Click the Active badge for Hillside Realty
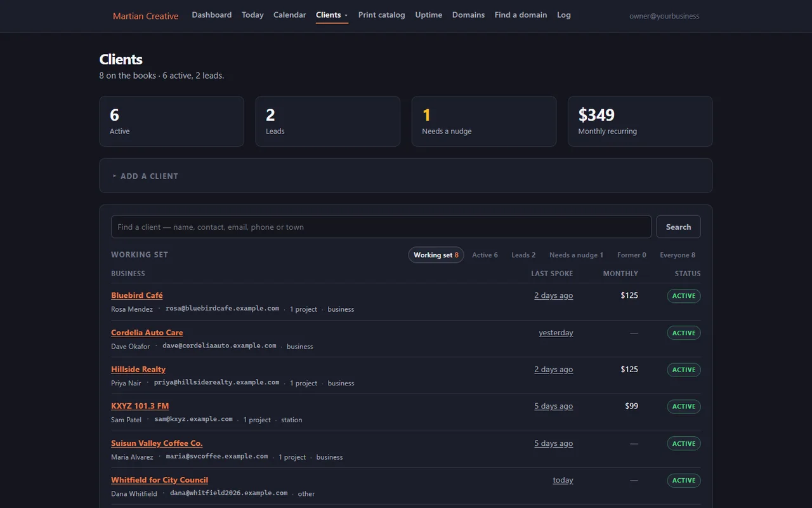Screen dimensions: 812x508 pyautogui.click(x=684, y=370)
